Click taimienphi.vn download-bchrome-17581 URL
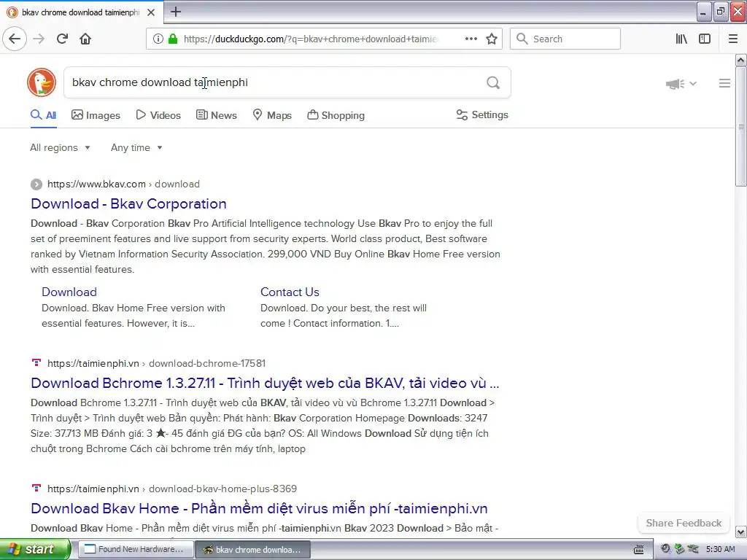Viewport: 747px width, 560px height. point(156,363)
